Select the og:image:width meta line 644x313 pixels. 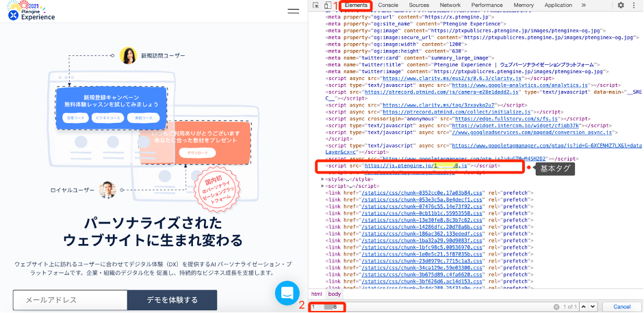(396, 44)
